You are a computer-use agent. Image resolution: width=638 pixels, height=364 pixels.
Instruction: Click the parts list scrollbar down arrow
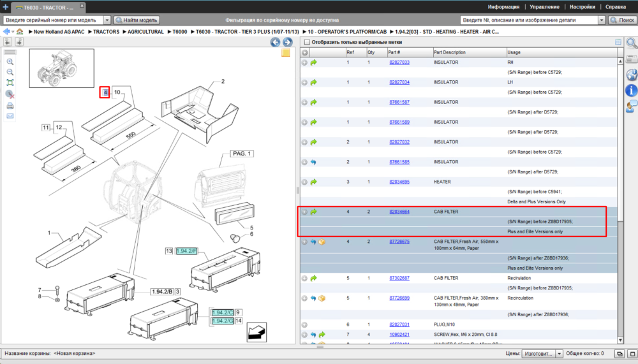pyautogui.click(x=620, y=340)
